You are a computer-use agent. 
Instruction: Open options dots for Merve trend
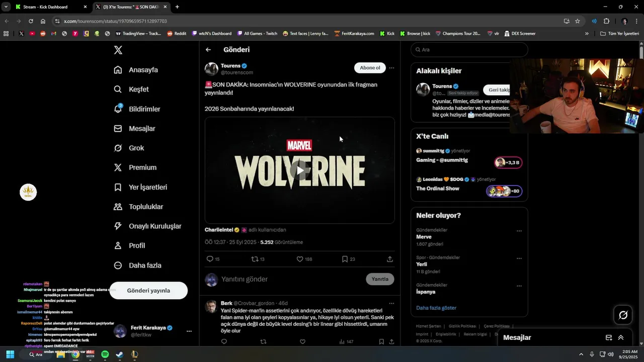(519, 231)
